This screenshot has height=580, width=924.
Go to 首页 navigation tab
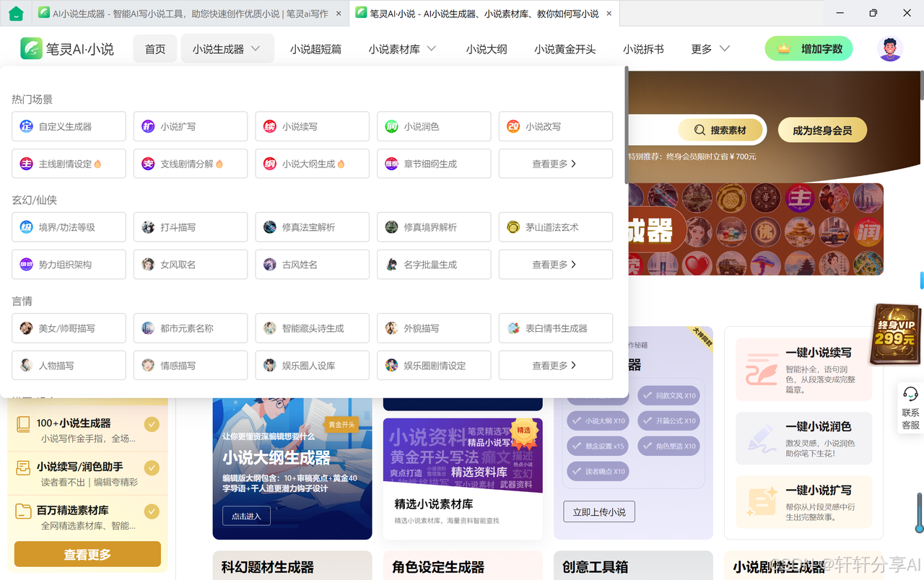click(x=155, y=49)
